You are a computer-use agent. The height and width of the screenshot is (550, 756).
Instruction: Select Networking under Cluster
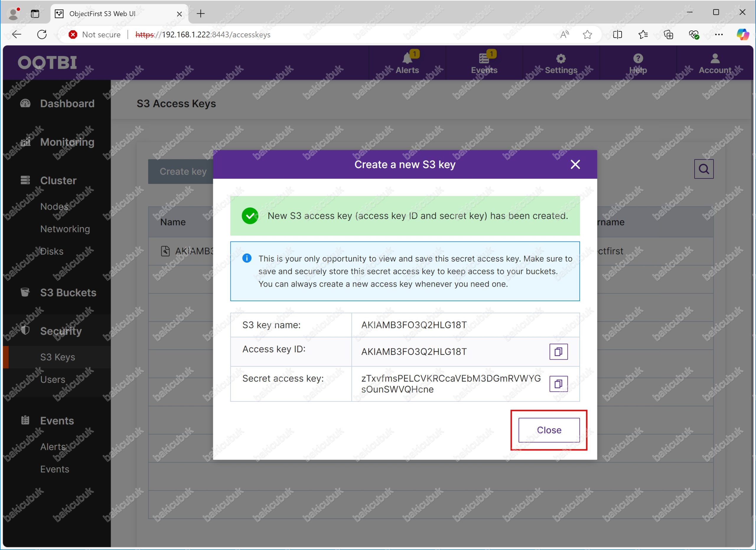point(65,229)
